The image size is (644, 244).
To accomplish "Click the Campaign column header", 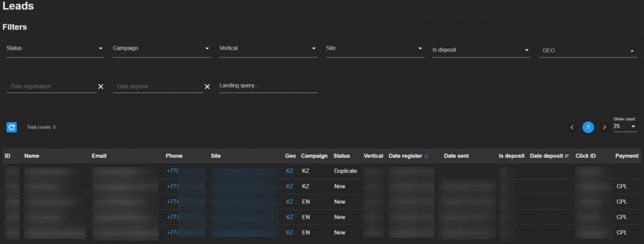I will [314, 156].
